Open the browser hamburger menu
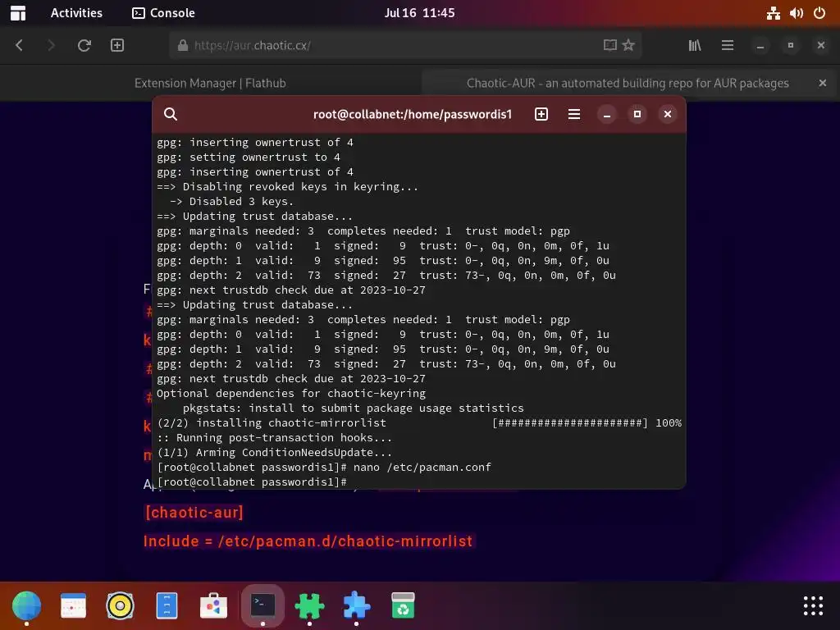Viewport: 840px width, 630px height. (x=728, y=46)
